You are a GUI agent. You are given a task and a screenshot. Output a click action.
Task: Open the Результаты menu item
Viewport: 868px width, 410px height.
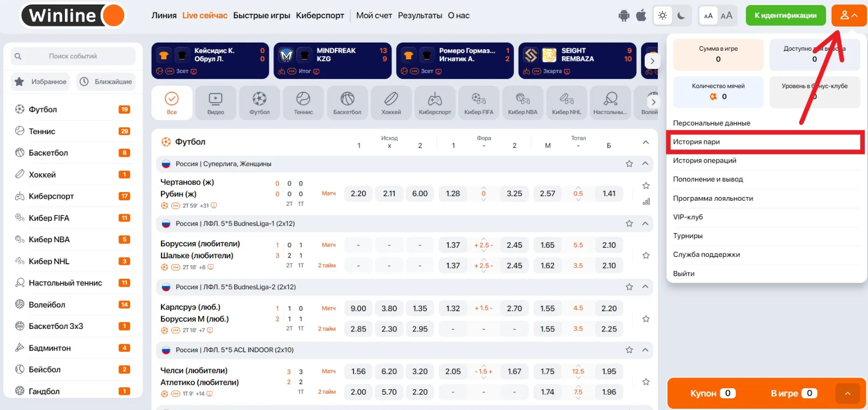pos(420,16)
